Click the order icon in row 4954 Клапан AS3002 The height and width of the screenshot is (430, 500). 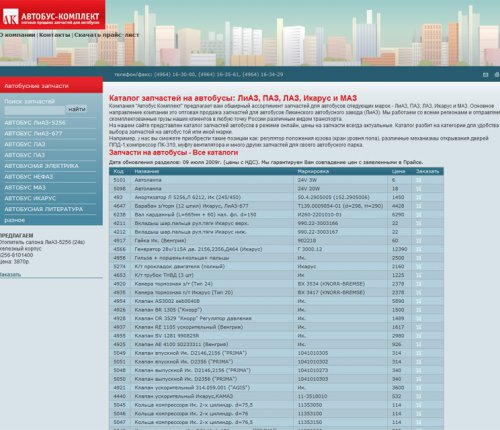[419, 301]
